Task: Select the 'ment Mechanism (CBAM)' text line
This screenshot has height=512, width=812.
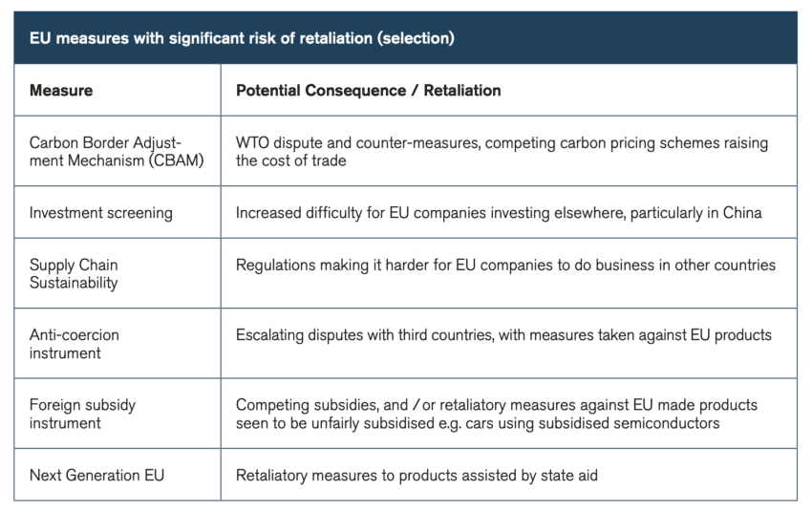Action: point(117,160)
